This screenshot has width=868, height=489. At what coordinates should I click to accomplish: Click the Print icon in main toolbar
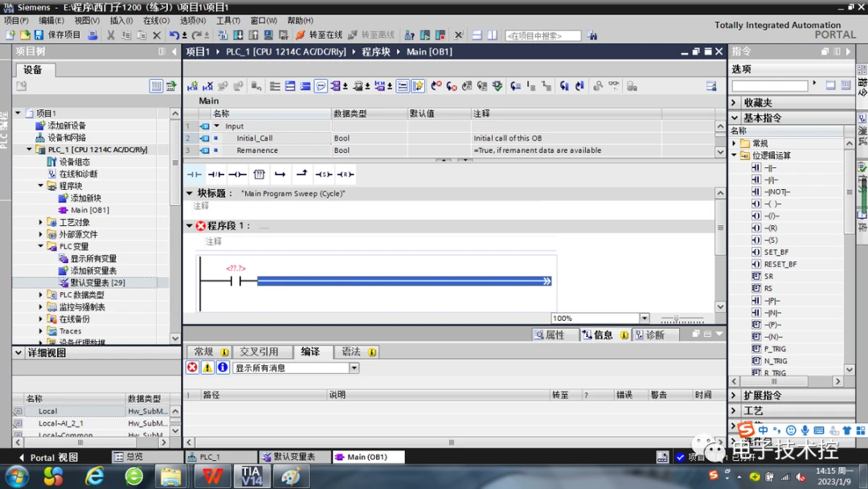(92, 35)
